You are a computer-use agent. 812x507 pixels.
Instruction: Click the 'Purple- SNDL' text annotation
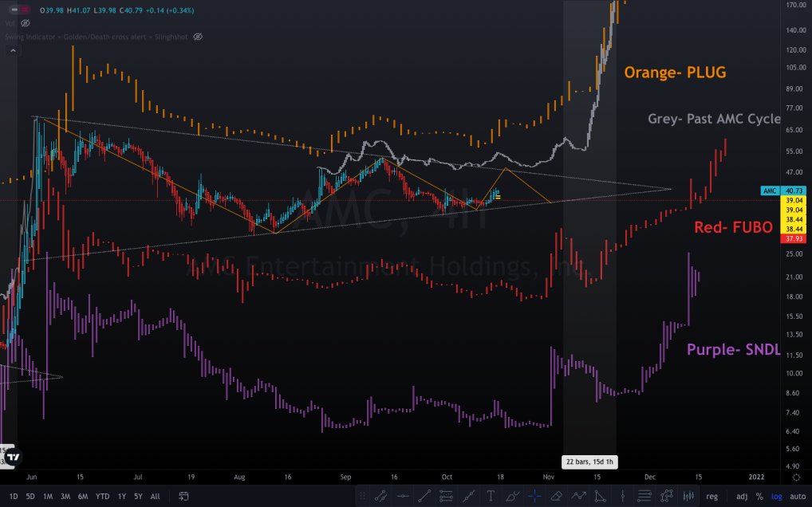tap(733, 350)
